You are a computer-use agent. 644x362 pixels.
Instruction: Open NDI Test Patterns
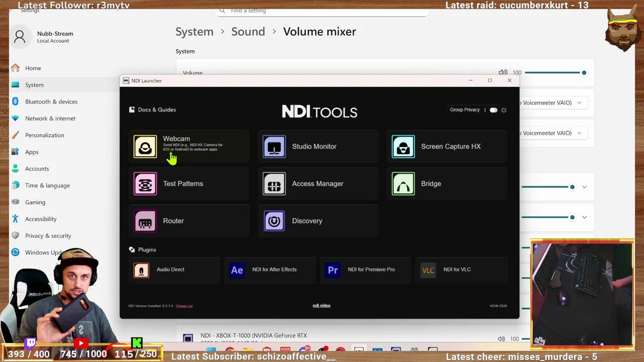click(189, 184)
